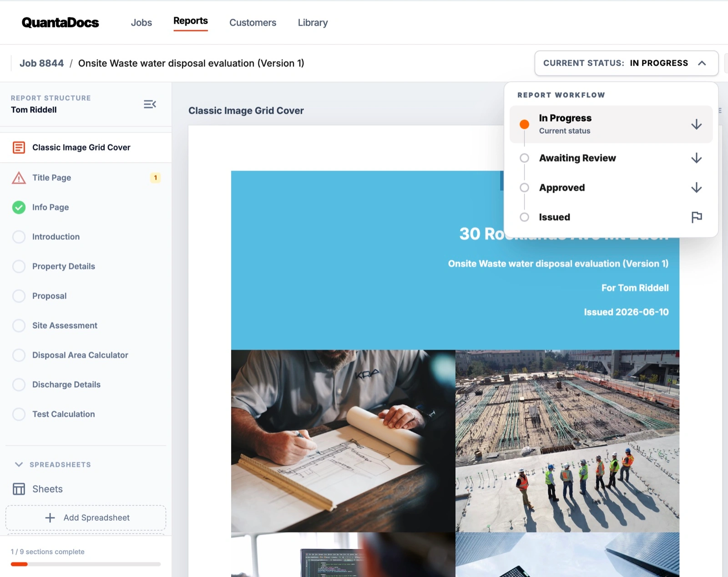The image size is (728, 577).
Task: Open the Introduction section
Action: tap(86, 237)
